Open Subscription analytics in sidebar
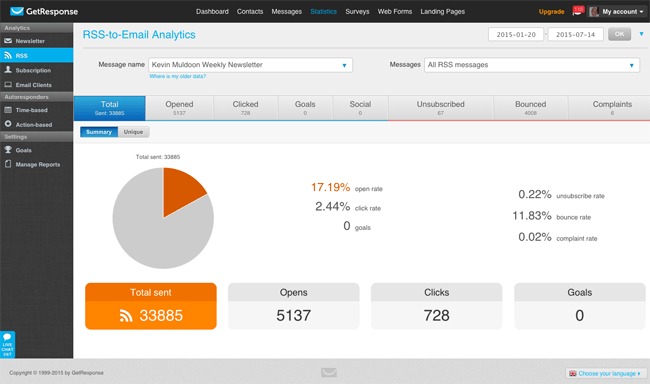Viewport: 650px width, 384px height. (x=36, y=70)
